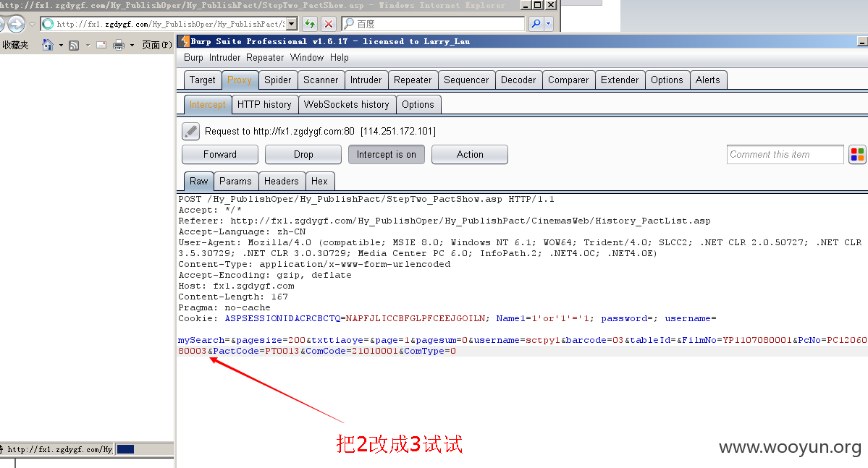This screenshot has width=868, height=468.
Task: Select the Proxy tab
Action: point(239,80)
